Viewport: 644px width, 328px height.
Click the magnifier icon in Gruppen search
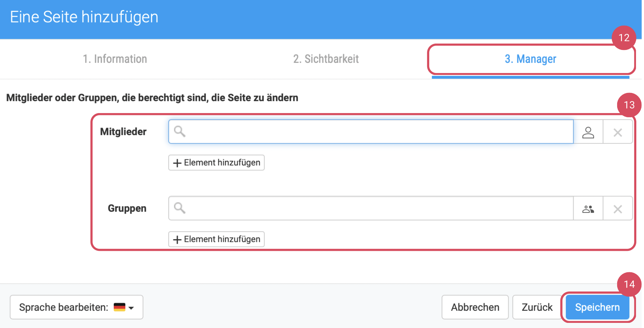pyautogui.click(x=180, y=208)
